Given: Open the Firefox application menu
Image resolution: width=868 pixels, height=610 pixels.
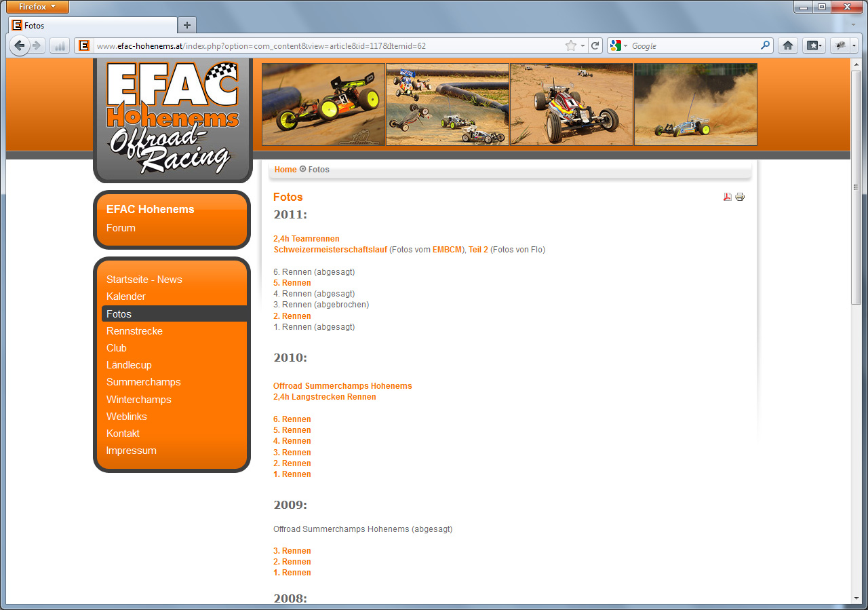Looking at the screenshot, I should pos(37,7).
